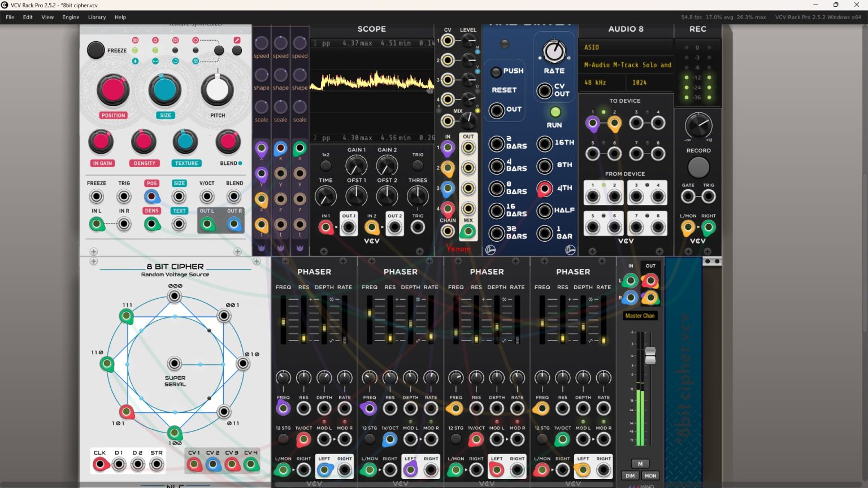This screenshot has width=868, height=488.
Task: Toggle the green RUN button
Action: [x=555, y=112]
